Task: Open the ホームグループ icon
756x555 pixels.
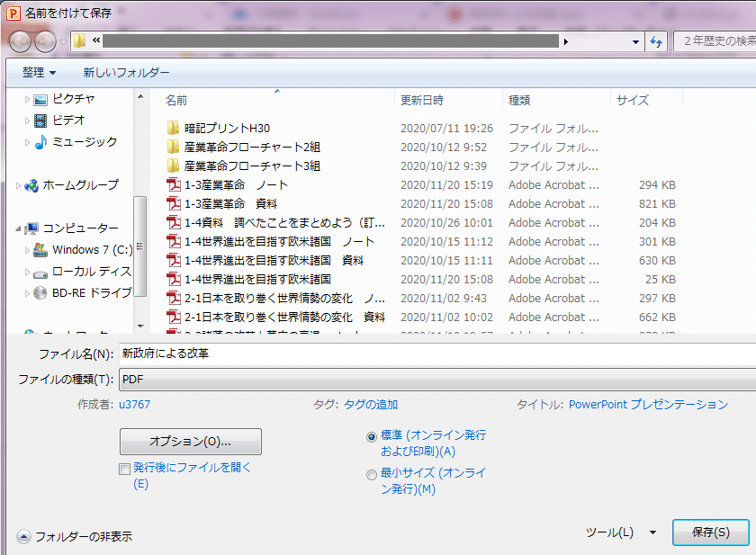Action: [31, 185]
